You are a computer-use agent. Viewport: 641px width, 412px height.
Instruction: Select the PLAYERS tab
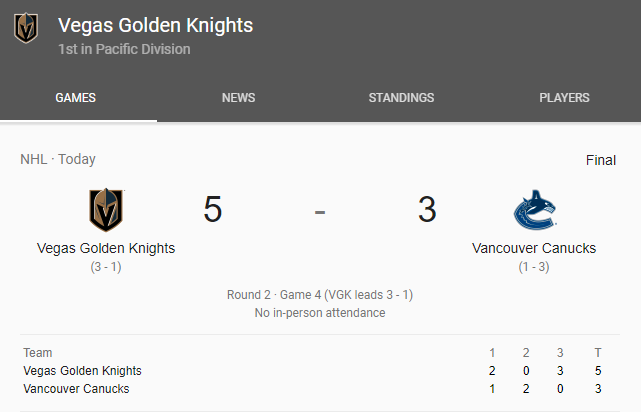tap(564, 98)
